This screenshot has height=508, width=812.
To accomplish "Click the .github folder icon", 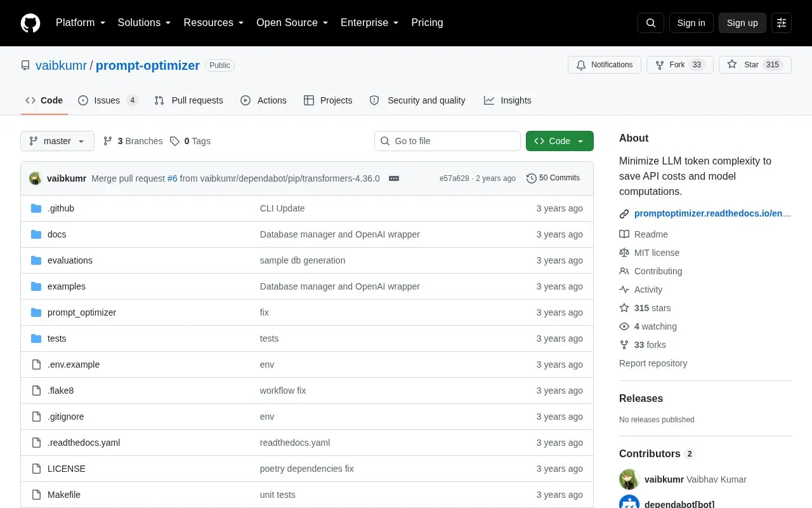I will pyautogui.click(x=36, y=208).
